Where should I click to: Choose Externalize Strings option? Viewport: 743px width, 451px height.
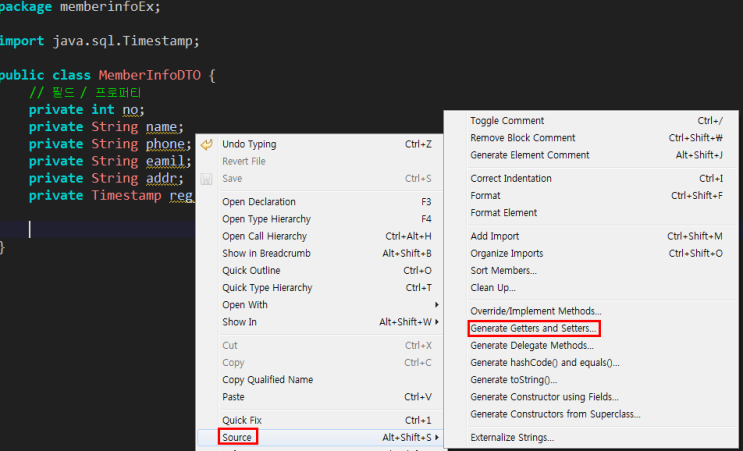point(511,437)
